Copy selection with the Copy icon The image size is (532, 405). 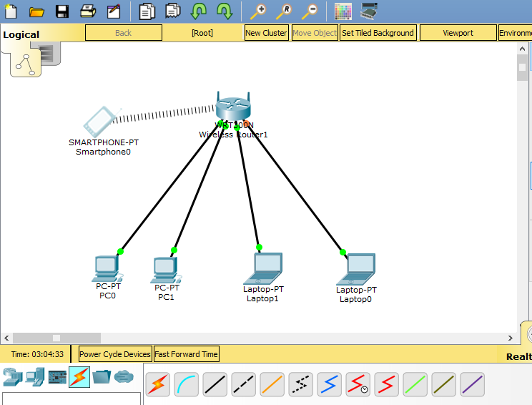coord(147,11)
